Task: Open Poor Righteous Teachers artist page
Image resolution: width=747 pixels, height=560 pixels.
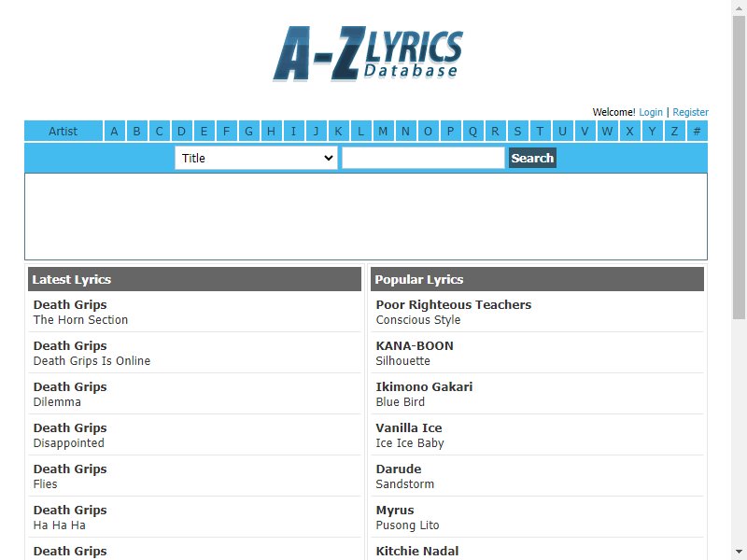Action: click(x=454, y=305)
